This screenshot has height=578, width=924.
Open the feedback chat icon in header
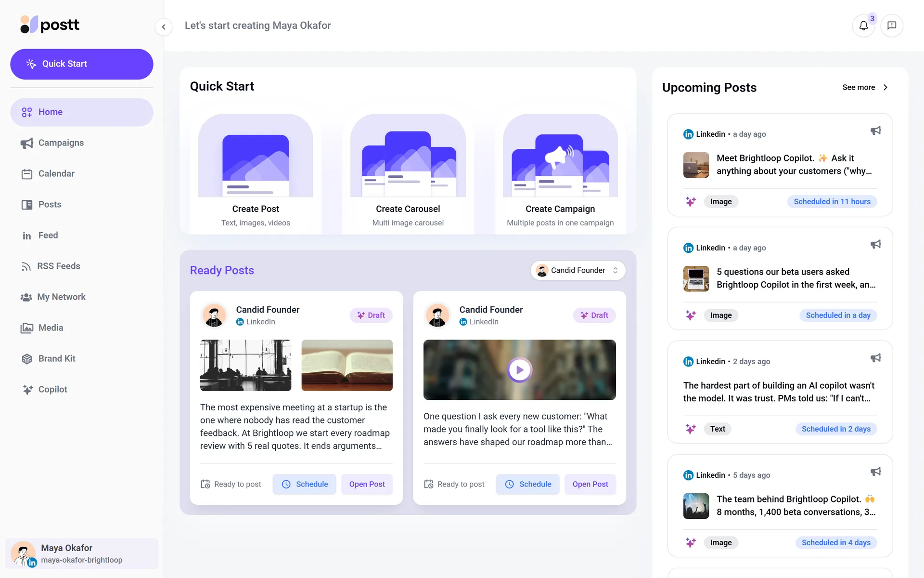892,26
